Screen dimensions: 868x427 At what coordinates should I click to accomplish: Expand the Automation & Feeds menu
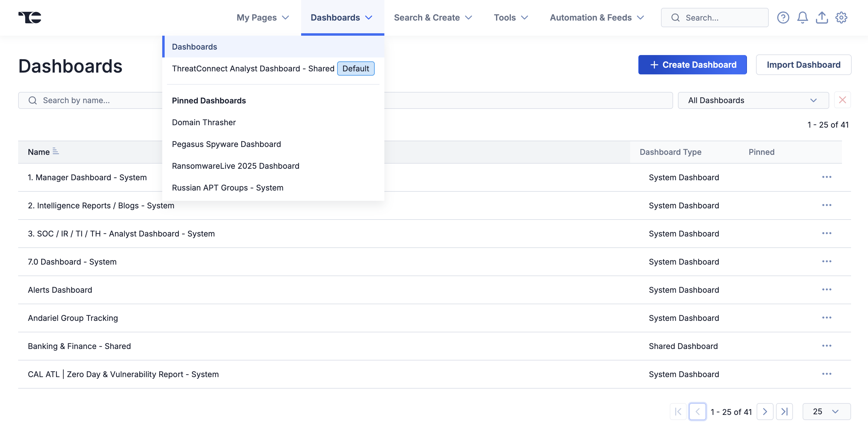click(597, 18)
